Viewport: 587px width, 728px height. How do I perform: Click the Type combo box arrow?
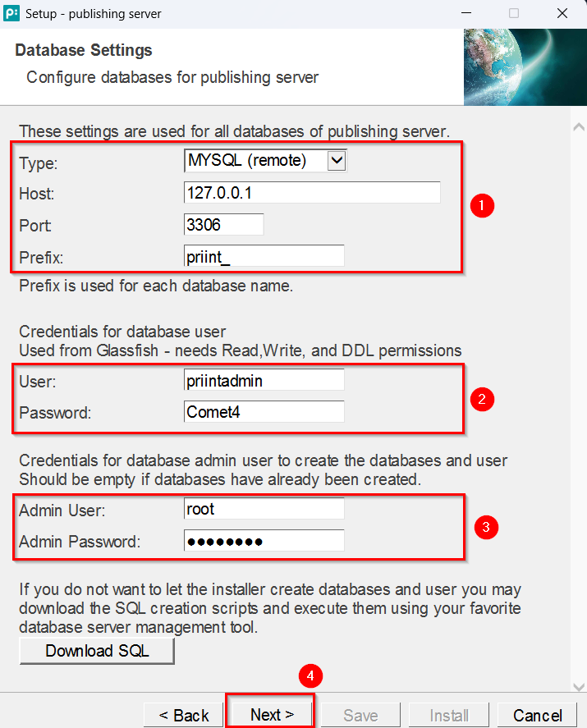[x=337, y=161]
